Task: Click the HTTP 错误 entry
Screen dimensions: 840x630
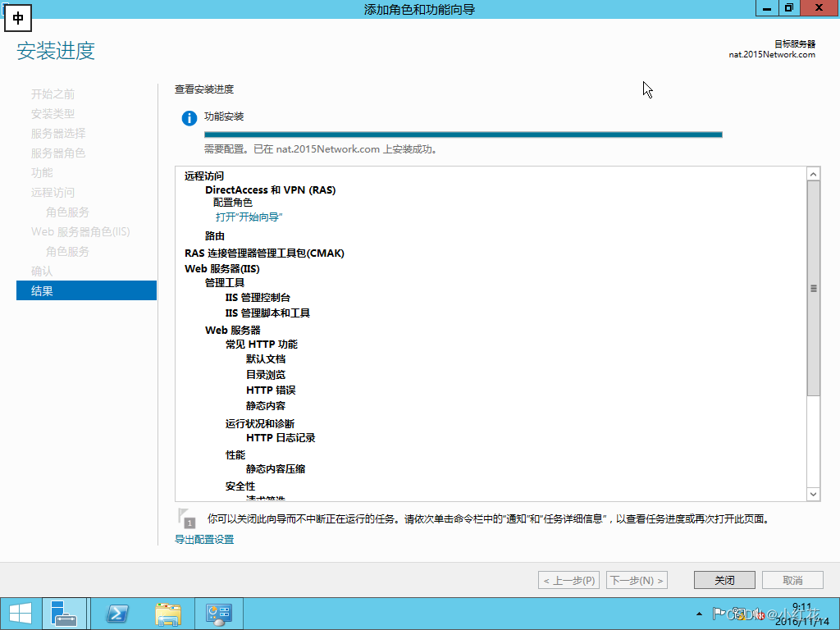Action: click(271, 390)
